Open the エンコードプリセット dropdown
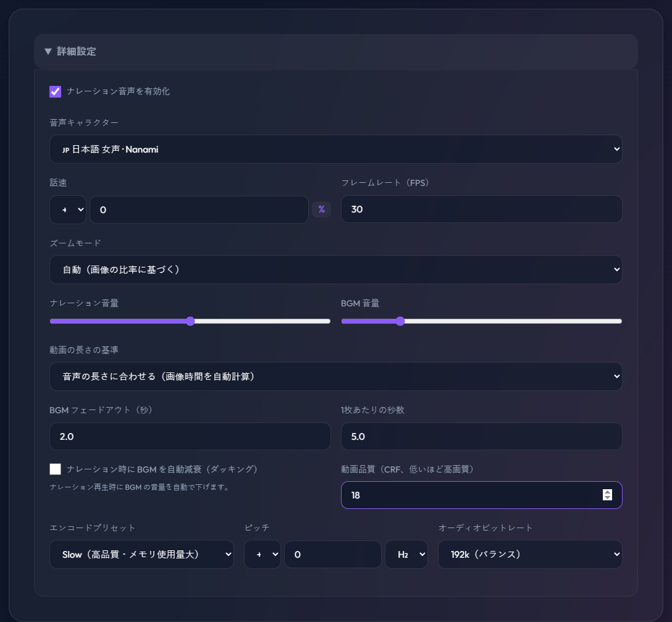Image resolution: width=672 pixels, height=622 pixels. [141, 554]
